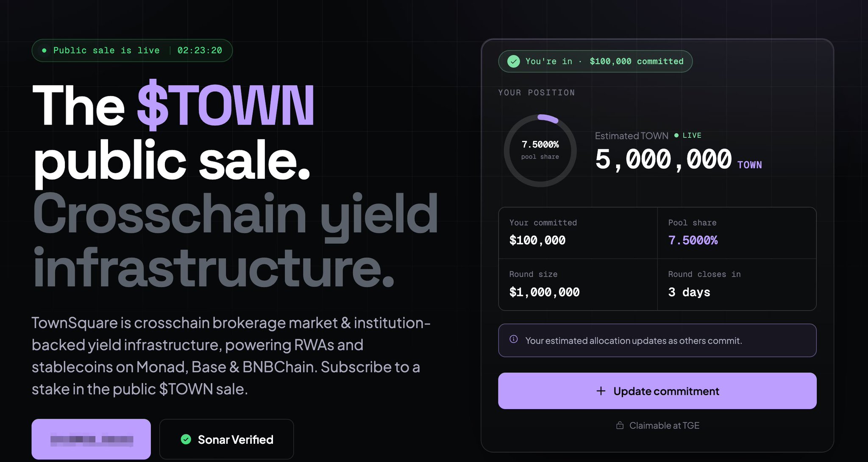The width and height of the screenshot is (868, 462).
Task: Click the Claimable at TGE text
Action: 664,425
